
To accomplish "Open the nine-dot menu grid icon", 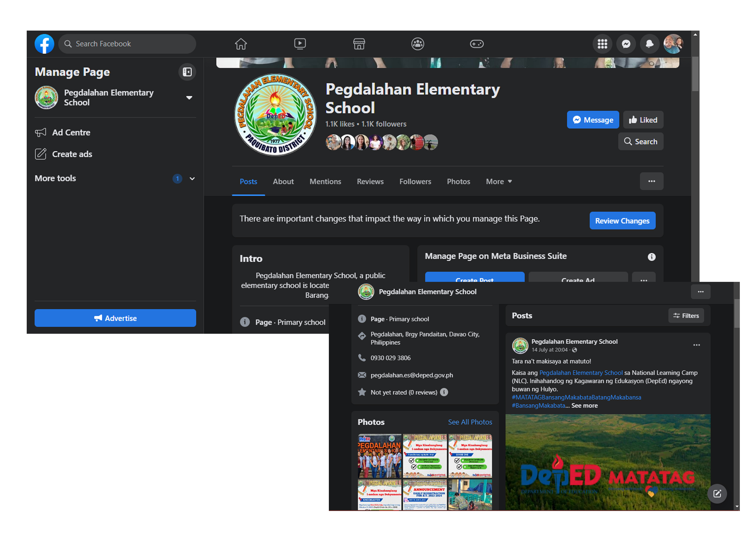I will pos(602,44).
